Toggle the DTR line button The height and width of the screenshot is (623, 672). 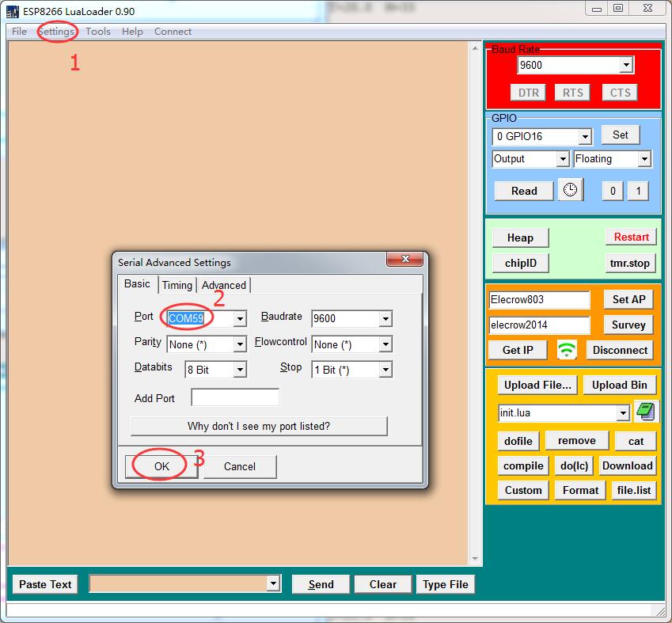tap(528, 93)
